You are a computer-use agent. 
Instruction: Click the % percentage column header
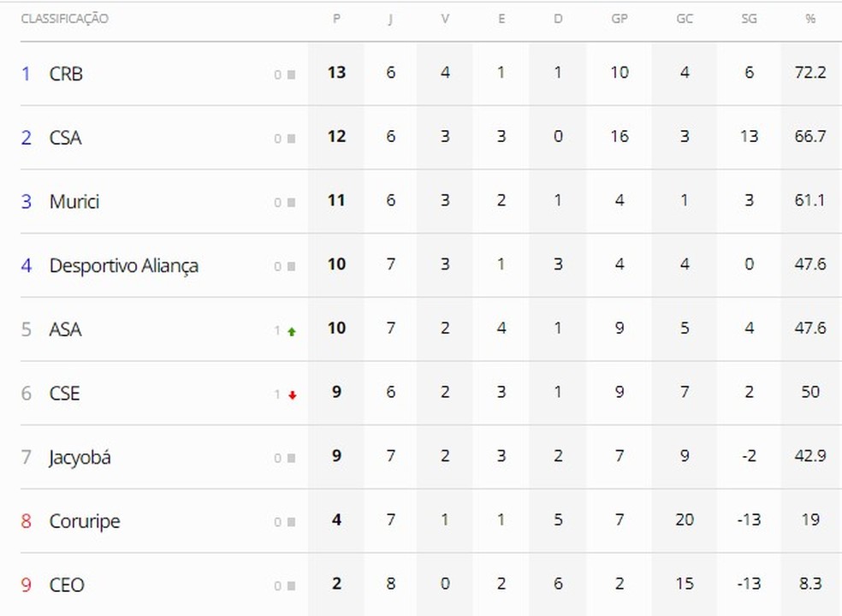809,19
